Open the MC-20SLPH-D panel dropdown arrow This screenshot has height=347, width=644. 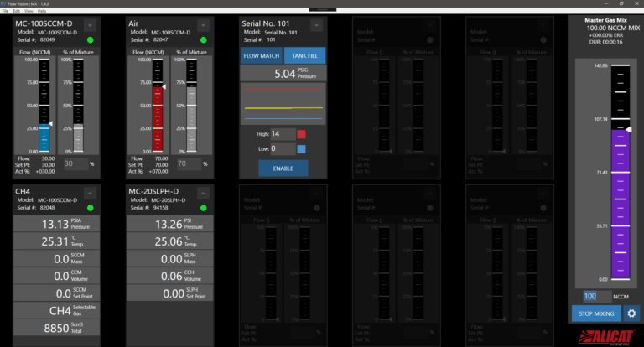click(x=203, y=193)
